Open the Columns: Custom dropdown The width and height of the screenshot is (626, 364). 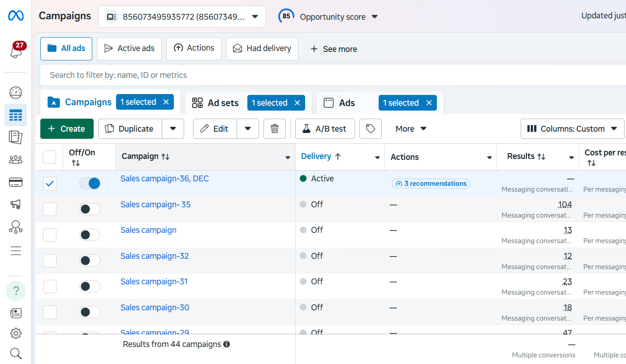coord(572,128)
